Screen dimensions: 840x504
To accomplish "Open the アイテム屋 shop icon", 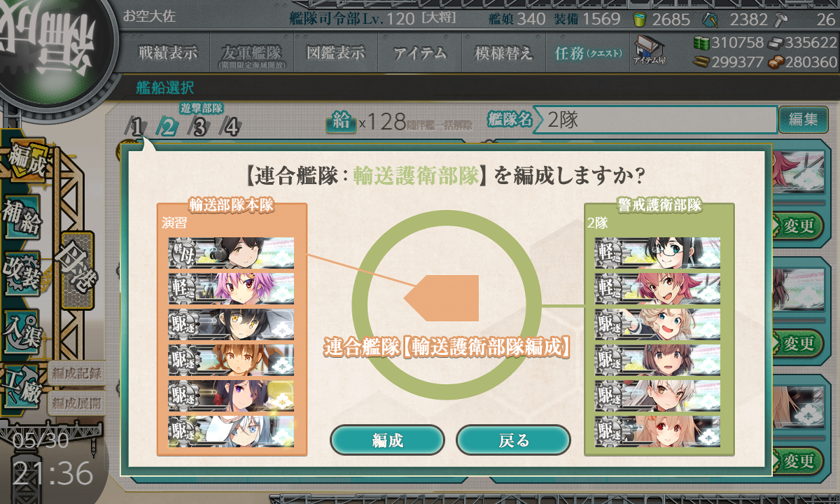I will [650, 50].
